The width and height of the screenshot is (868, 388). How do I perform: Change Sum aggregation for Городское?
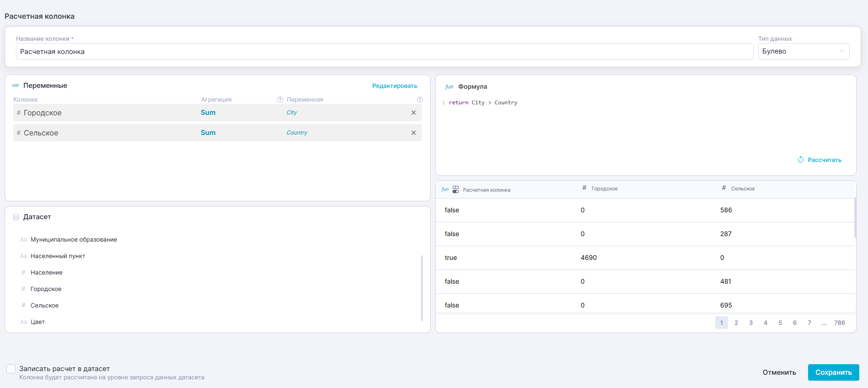pos(208,113)
